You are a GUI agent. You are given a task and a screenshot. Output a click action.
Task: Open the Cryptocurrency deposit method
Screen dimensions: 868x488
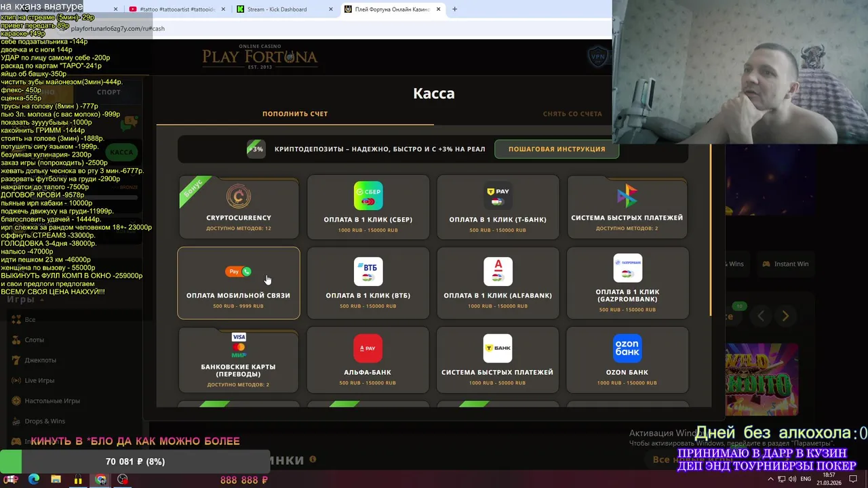click(x=239, y=207)
